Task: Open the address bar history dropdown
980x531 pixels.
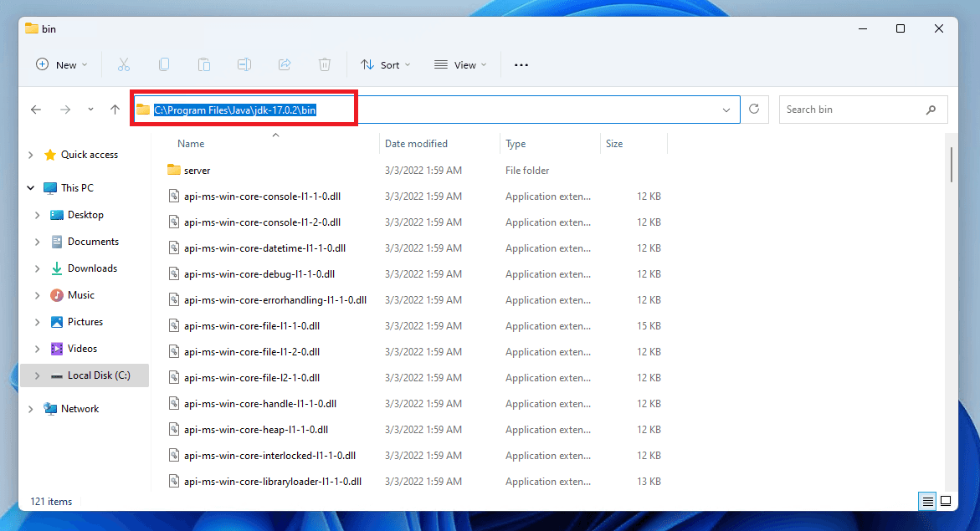Action: coord(726,110)
